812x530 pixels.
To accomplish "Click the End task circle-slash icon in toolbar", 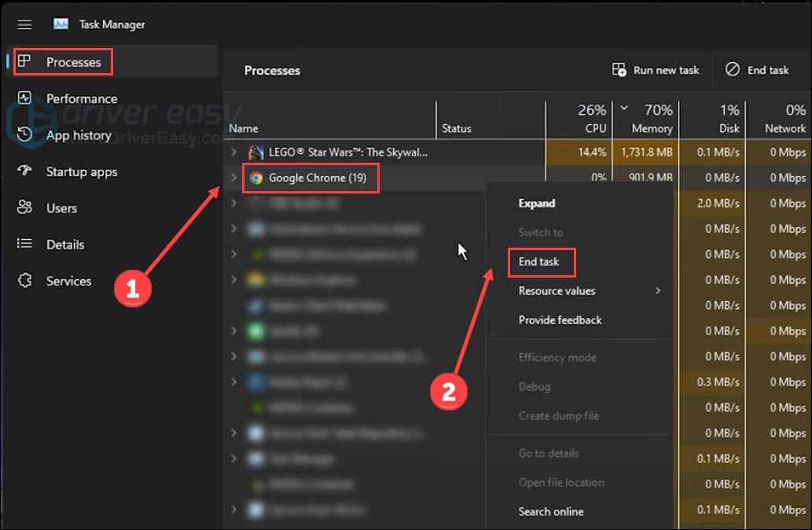I will pos(733,69).
